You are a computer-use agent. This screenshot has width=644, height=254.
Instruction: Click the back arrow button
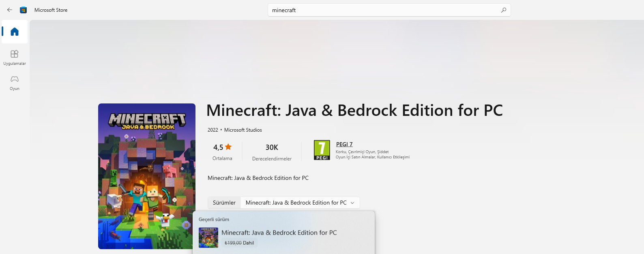tap(10, 10)
